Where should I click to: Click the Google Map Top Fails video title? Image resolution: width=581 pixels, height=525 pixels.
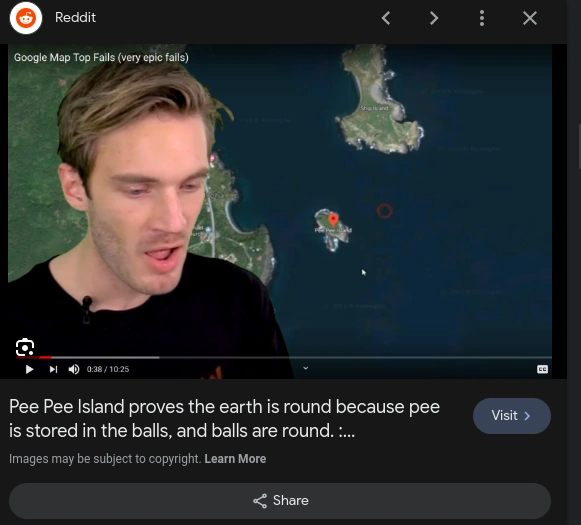pyautogui.click(x=101, y=57)
